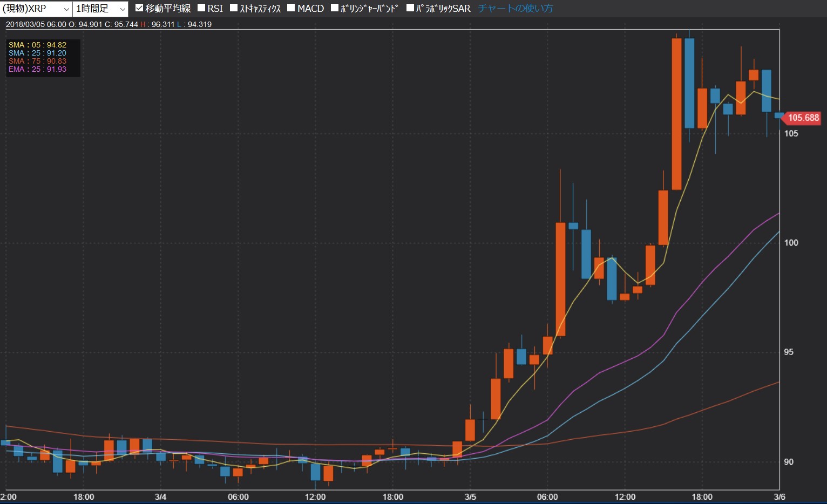Select the magenta EMA 25 legend entry
Image resolution: width=827 pixels, height=504 pixels.
(37, 69)
